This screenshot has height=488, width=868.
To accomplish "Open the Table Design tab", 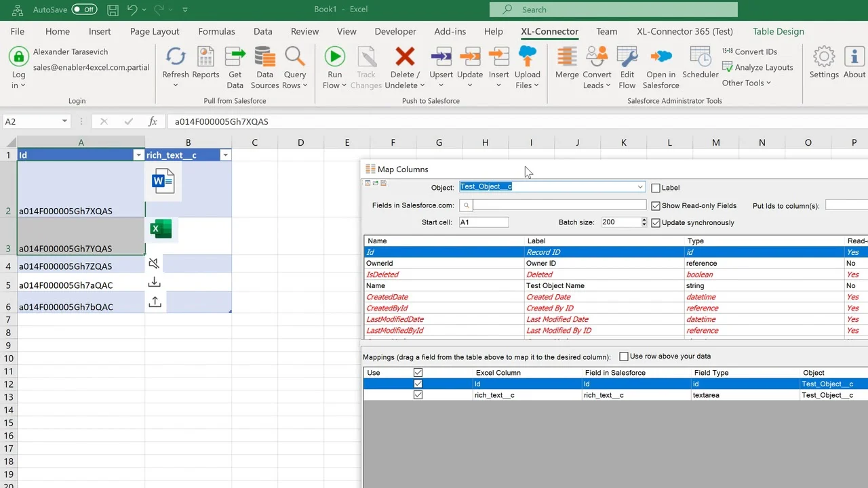I will click(778, 31).
